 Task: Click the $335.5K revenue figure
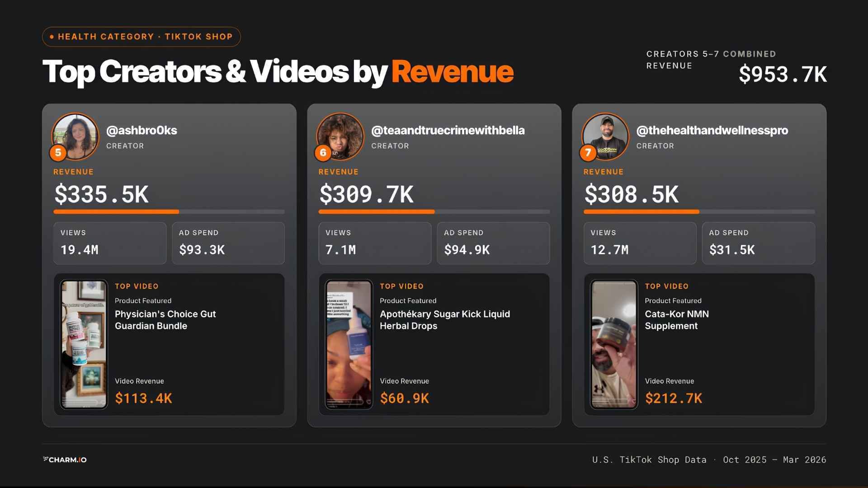point(101,194)
